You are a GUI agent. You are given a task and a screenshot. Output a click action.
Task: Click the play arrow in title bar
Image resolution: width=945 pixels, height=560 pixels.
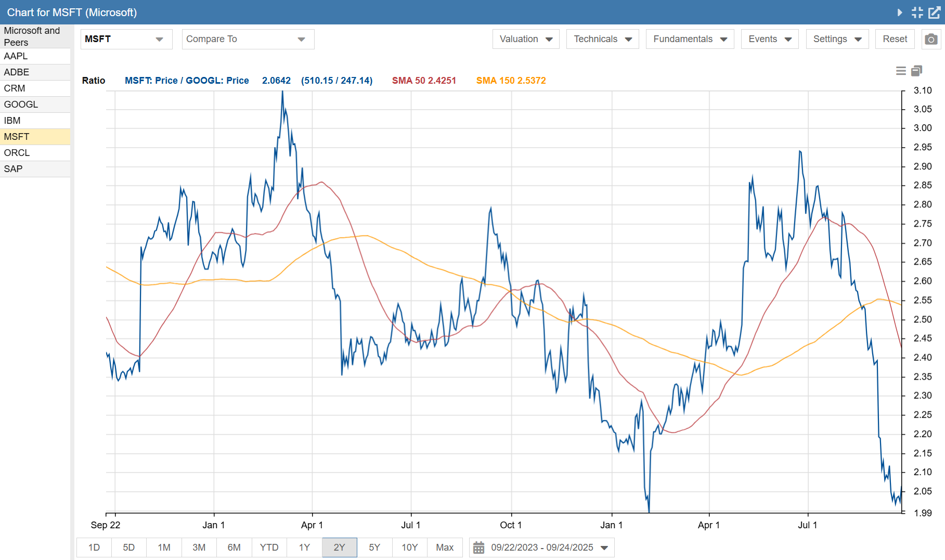coord(900,12)
